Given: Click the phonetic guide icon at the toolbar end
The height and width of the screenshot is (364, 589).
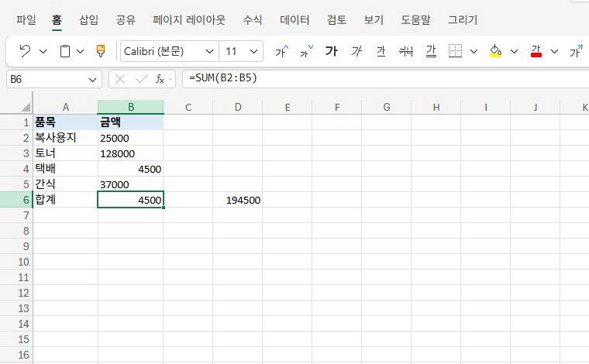Looking at the screenshot, I should click(x=577, y=51).
